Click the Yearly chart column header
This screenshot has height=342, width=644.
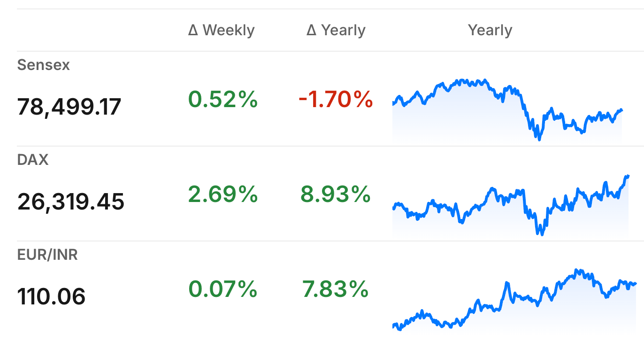490,31
